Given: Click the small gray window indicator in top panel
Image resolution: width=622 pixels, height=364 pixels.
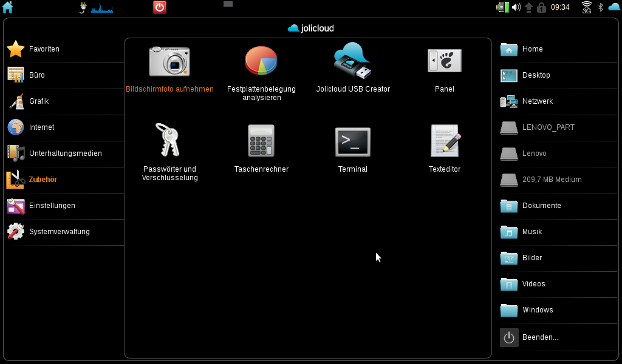Looking at the screenshot, I should [228, 4].
